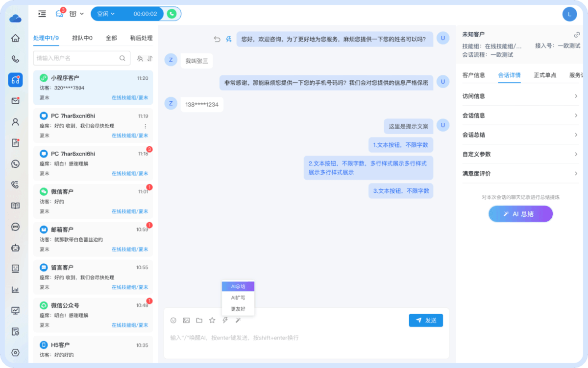Open the chat messages icon with badge 3

pos(60,14)
